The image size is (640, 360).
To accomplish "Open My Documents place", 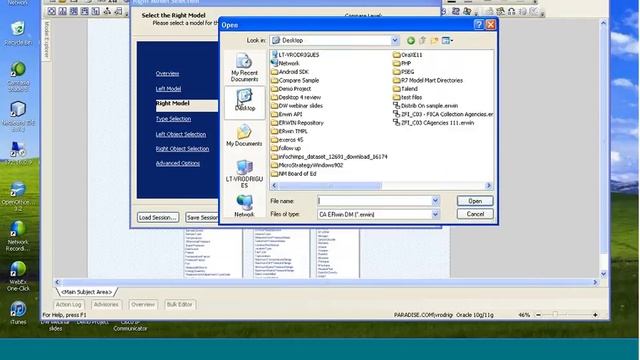I will [244, 135].
